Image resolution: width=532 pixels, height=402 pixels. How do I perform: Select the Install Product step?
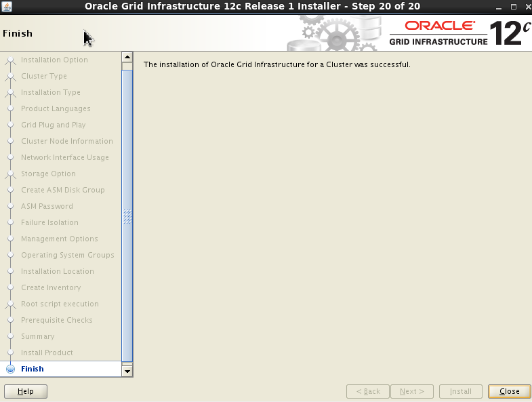point(47,353)
